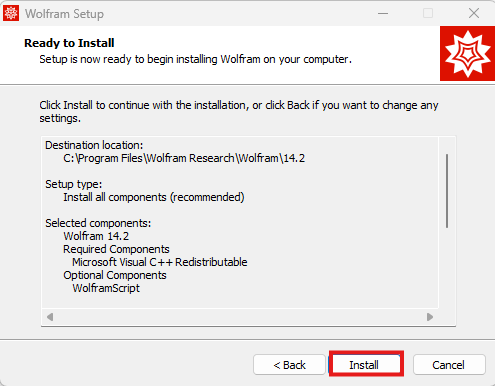Click the Install button
This screenshot has width=495, height=386.
tap(366, 365)
